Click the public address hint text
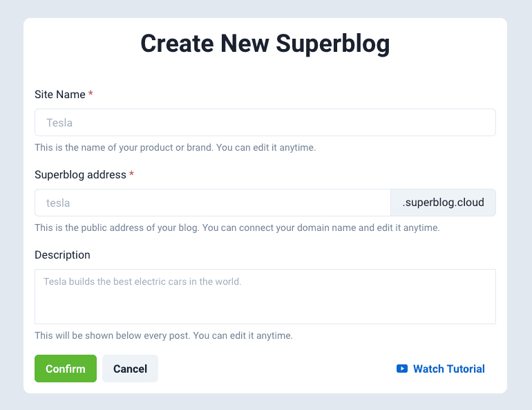This screenshot has width=532, height=410. pos(236,227)
